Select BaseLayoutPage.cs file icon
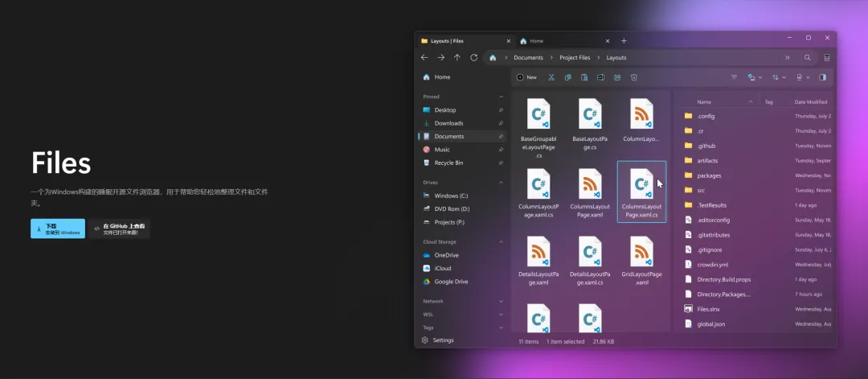Viewport: 868px width, 379px height. 590,113
